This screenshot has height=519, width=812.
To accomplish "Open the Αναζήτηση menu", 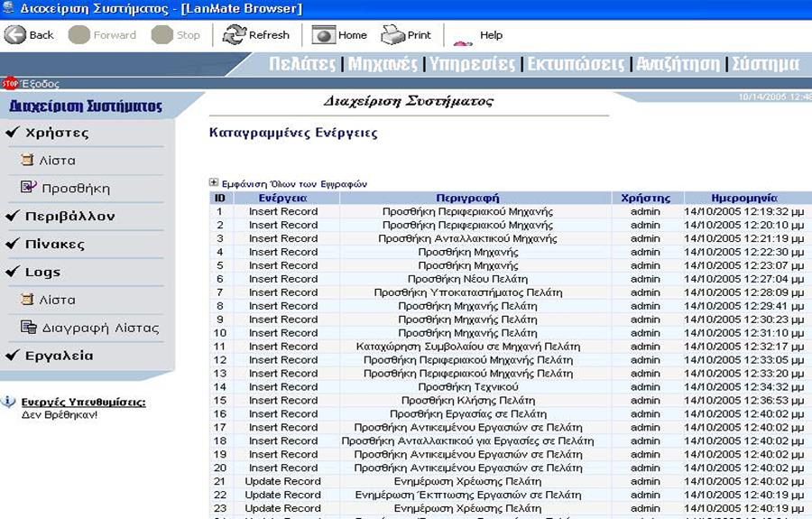I will [678, 64].
